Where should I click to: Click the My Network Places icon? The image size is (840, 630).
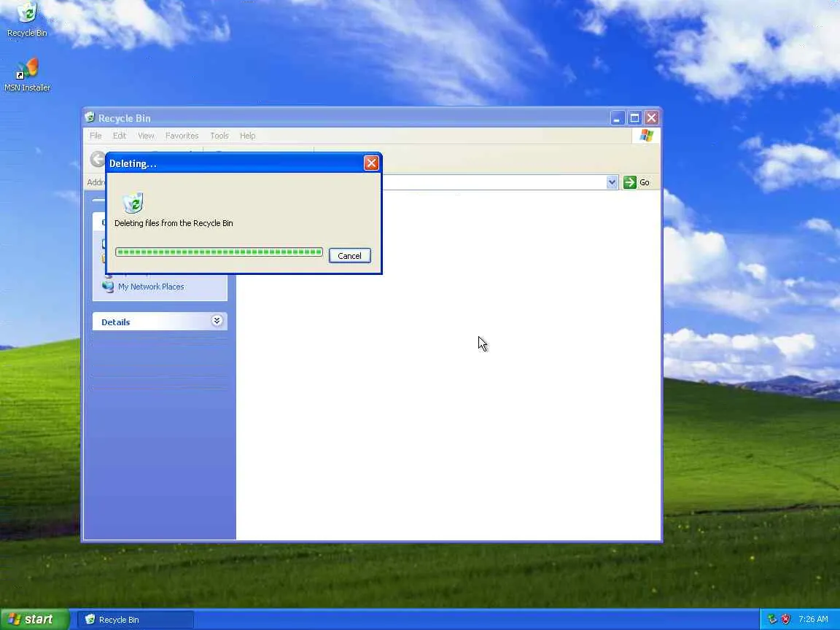[x=108, y=287]
